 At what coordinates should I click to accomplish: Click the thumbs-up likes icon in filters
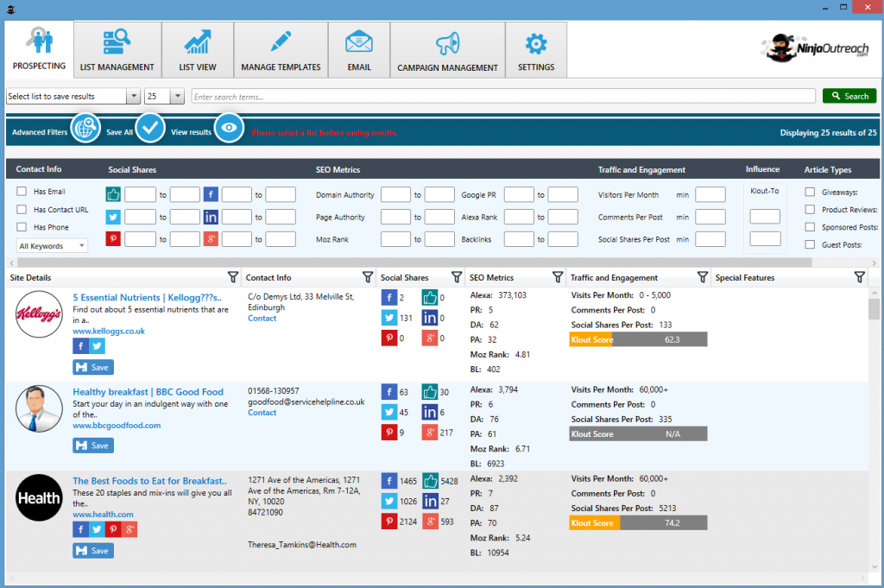tap(113, 195)
